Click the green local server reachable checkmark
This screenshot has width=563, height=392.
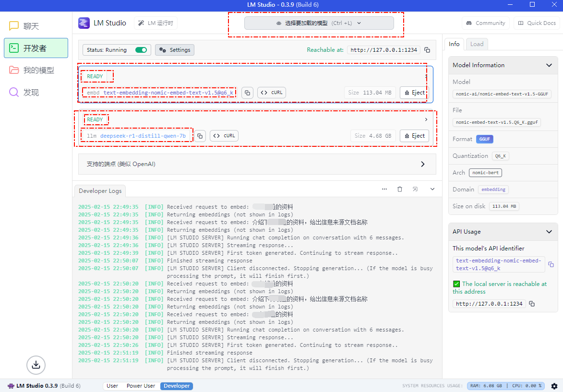(x=456, y=284)
